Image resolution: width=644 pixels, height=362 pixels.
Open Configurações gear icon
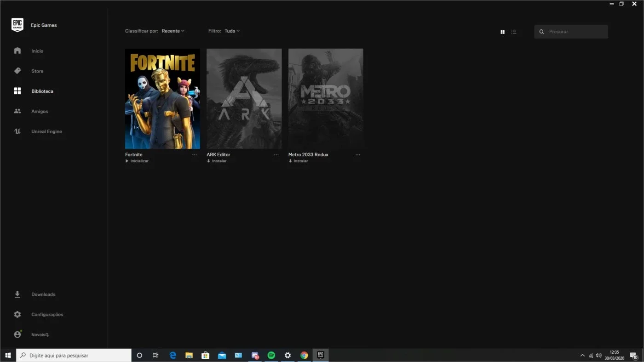click(x=17, y=315)
